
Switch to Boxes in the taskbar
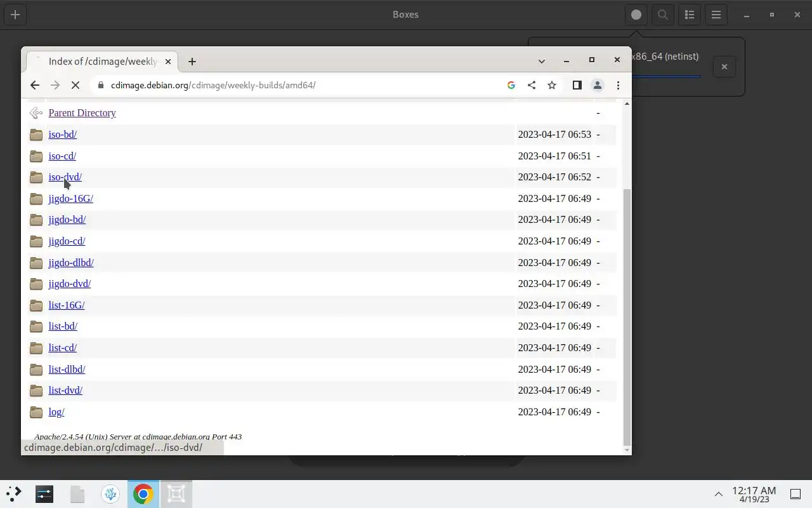(176, 493)
